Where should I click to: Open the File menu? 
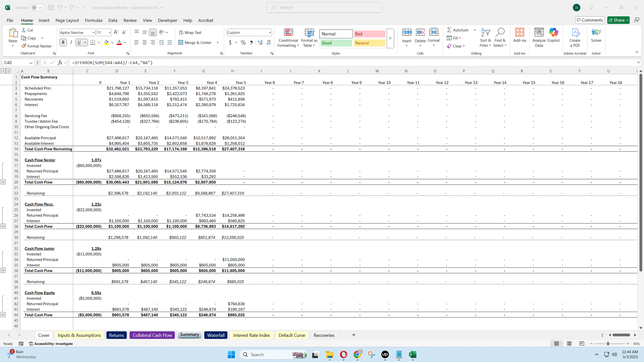(10, 20)
